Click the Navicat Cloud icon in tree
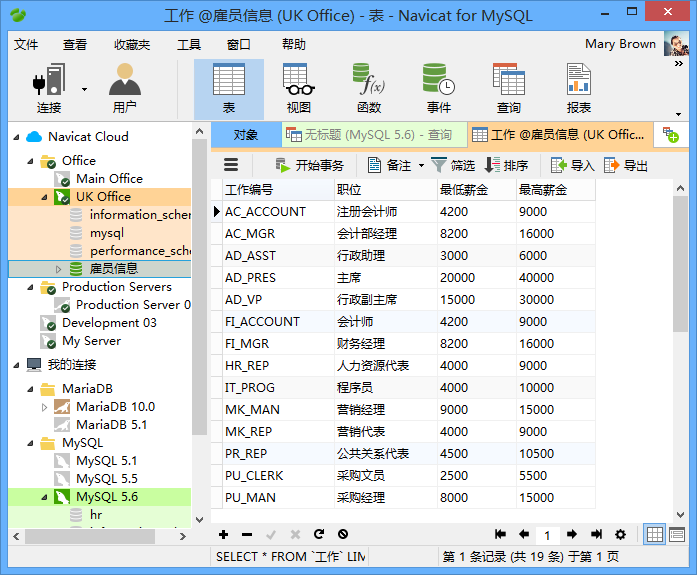Image resolution: width=697 pixels, height=575 pixels. point(34,136)
